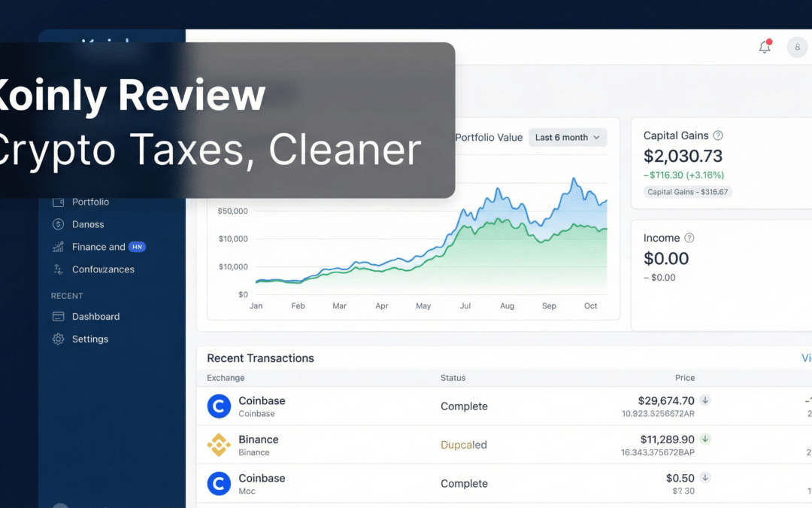The image size is (812, 508).
Task: Click the Exchange column header
Action: (x=226, y=378)
